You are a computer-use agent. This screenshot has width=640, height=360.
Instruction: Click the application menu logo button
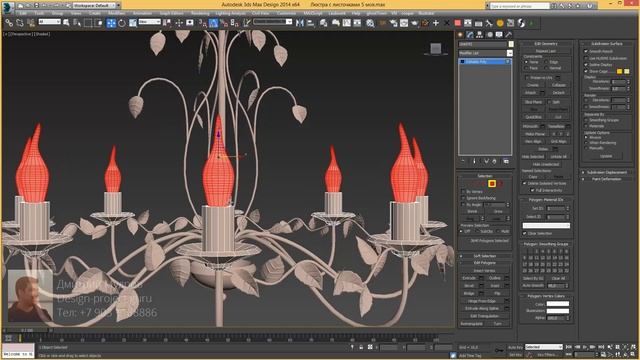(x=7, y=7)
